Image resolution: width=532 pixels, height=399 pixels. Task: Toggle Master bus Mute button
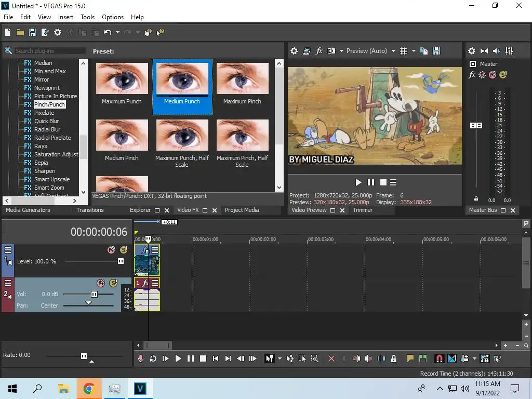tap(493, 75)
